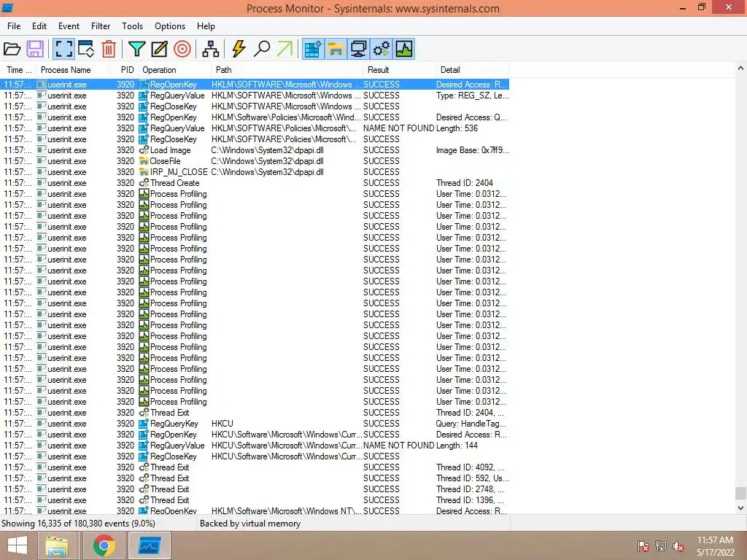Click the network tray icon
Screen dimensions: 747x560
pyautogui.click(x=661, y=546)
